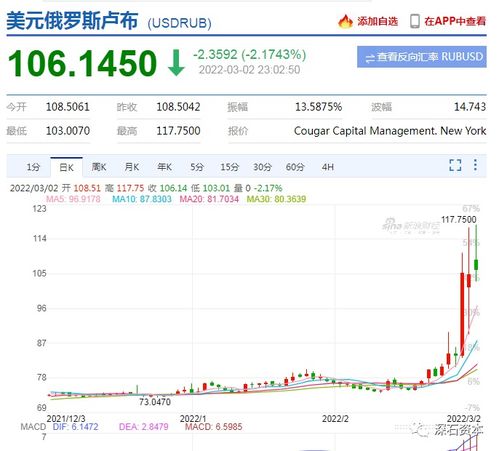Click the 最低 value 103.0070
Viewport: 499px width, 451px height.
click(x=68, y=131)
